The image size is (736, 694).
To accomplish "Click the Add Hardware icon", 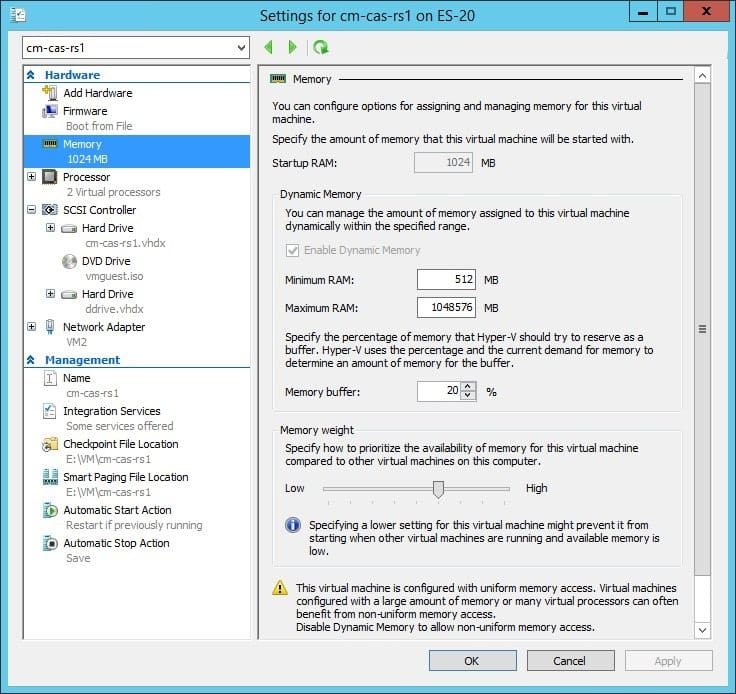I will [x=50, y=92].
